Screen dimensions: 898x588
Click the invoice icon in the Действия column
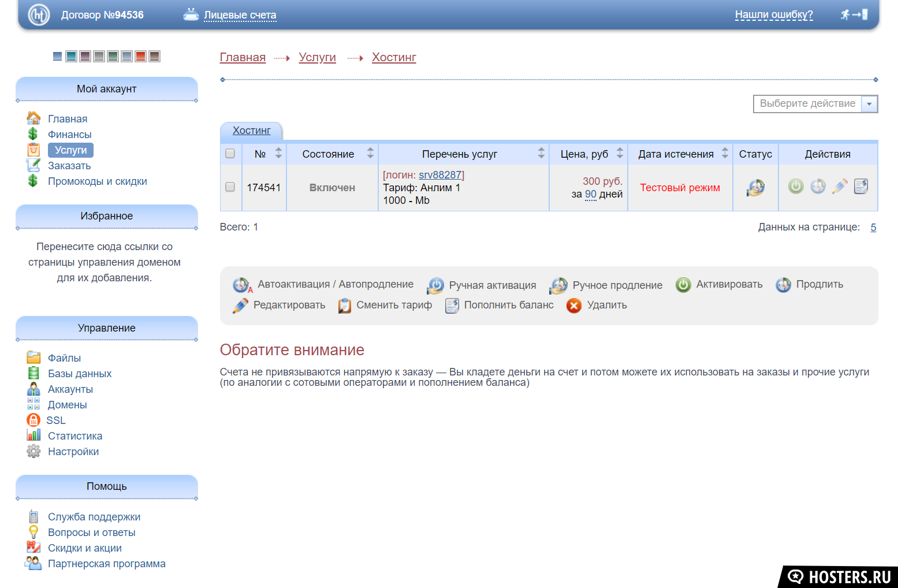pyautogui.click(x=861, y=187)
